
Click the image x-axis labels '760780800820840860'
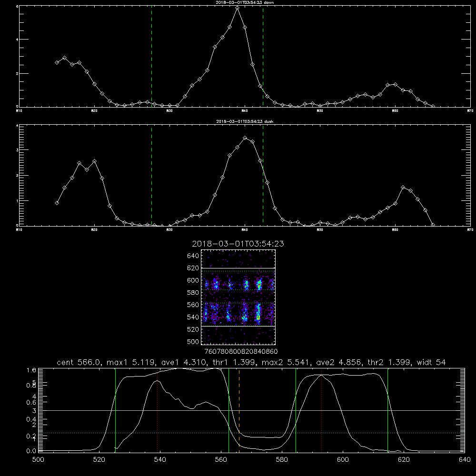[x=241, y=352]
